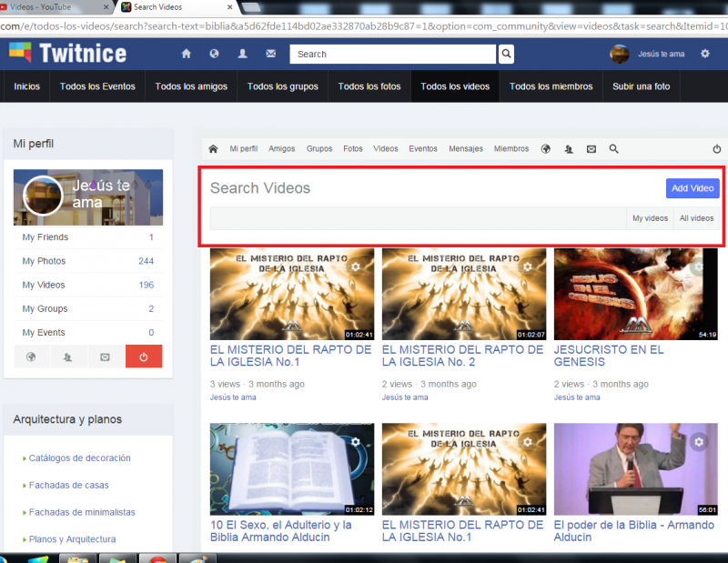Switch to All videos filter
Screen dimensions: 728x563
pos(696,218)
